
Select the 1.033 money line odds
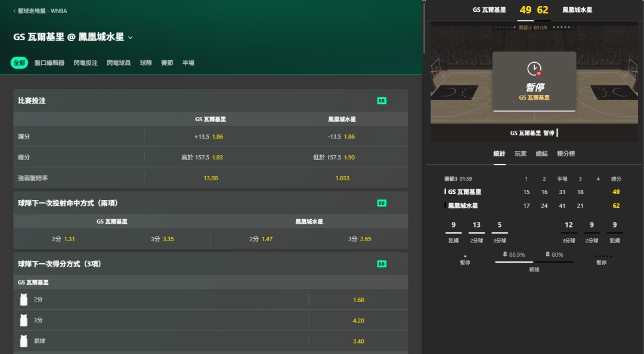[342, 178]
